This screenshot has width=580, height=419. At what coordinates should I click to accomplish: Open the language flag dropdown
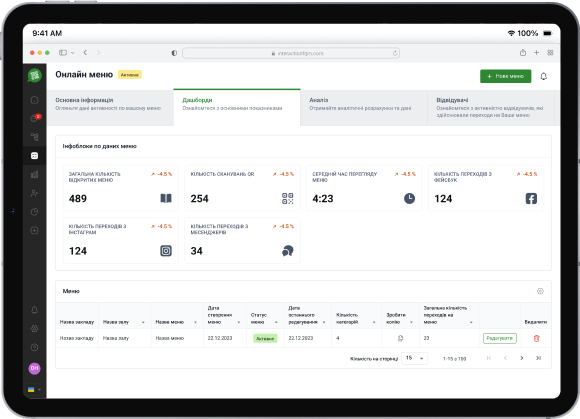(x=34, y=389)
